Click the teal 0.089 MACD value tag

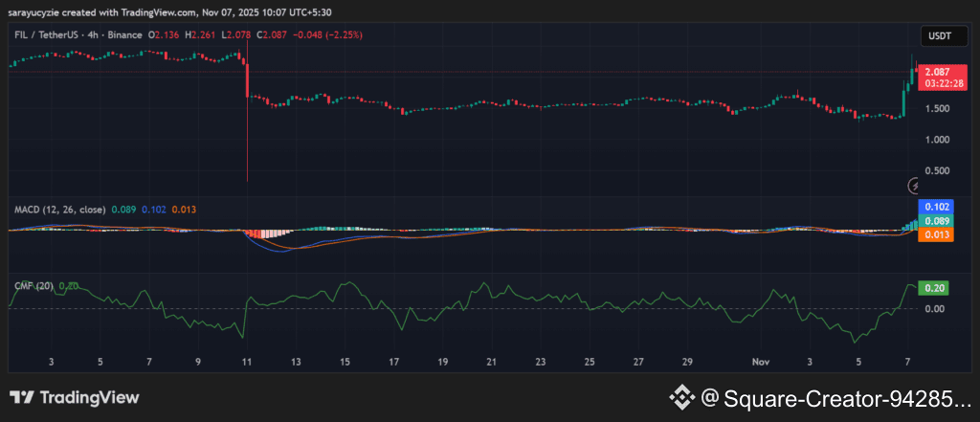tap(935, 221)
